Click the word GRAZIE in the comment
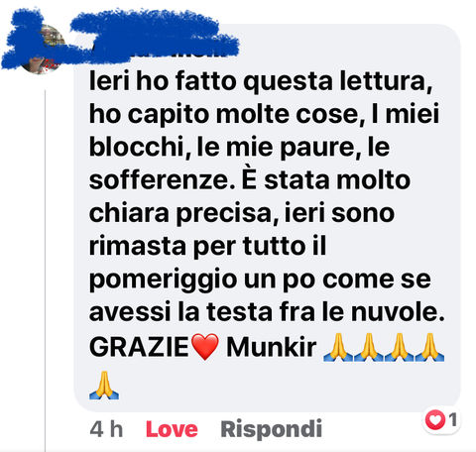 pos(139,347)
